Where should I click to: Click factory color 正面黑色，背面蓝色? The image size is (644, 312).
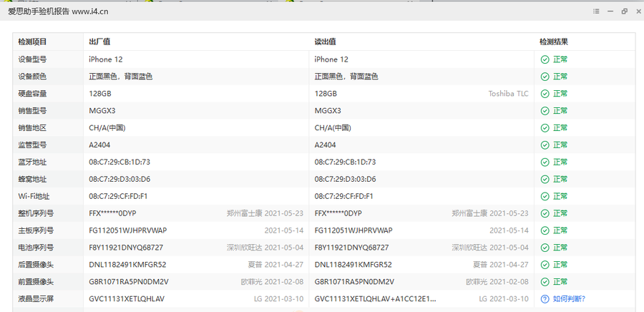pos(121,77)
